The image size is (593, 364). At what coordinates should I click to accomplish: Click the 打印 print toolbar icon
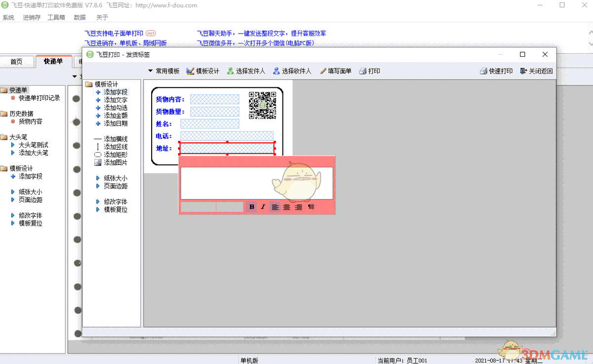(370, 71)
